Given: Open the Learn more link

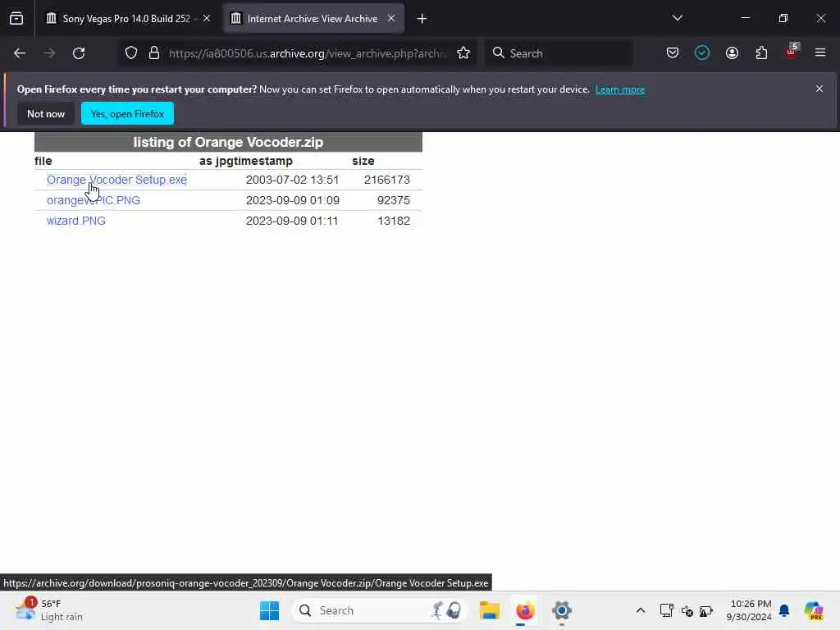Looking at the screenshot, I should point(620,89).
